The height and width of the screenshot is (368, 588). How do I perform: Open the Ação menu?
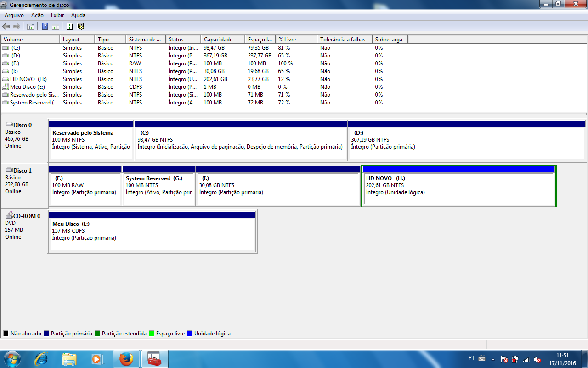(x=37, y=15)
